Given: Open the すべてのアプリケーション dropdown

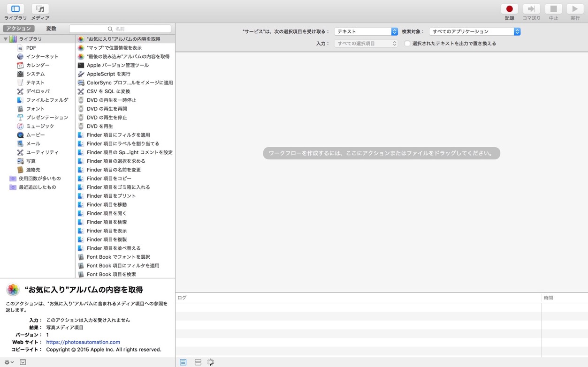Looking at the screenshot, I should pos(475,31).
